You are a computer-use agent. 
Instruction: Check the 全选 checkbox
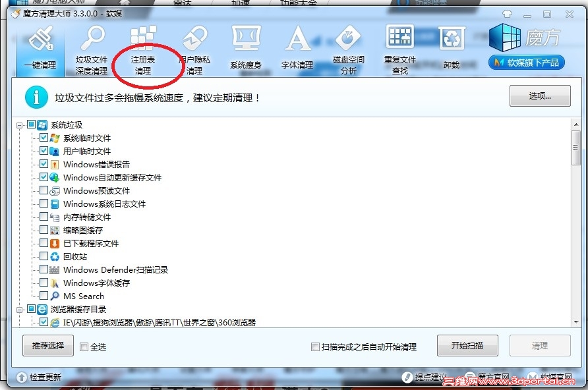(x=84, y=345)
